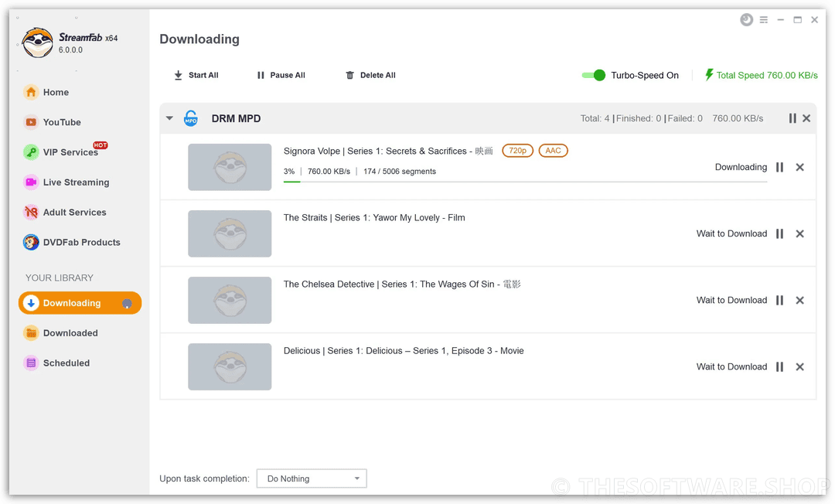Viewport: 835px width, 504px height.
Task: Click the Total: 4 status text
Action: coord(595,118)
